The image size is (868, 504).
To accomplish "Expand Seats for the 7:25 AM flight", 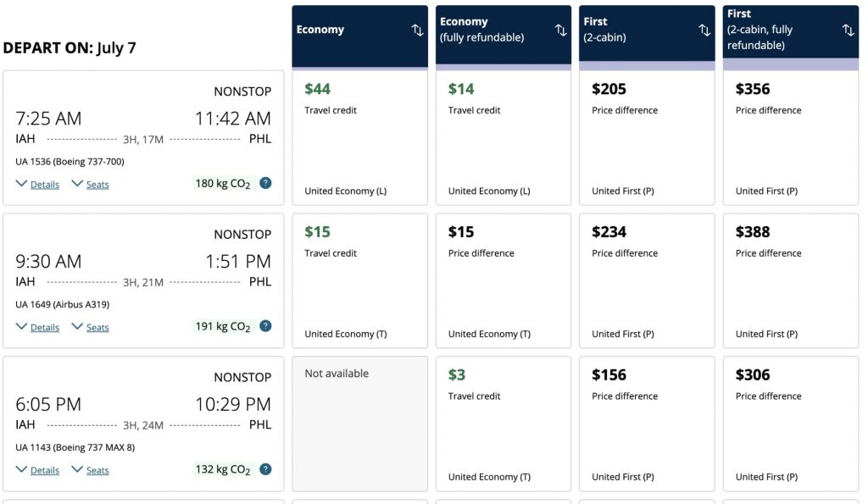I will 90,184.
